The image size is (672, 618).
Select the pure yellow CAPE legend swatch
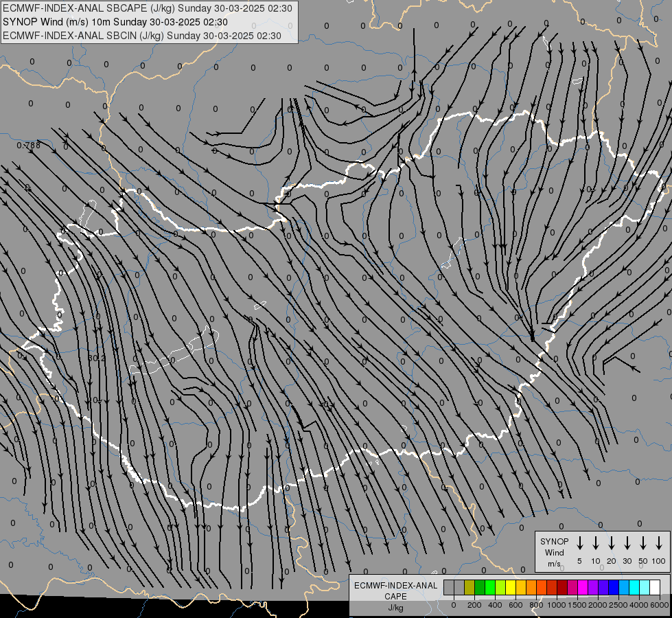pos(511,587)
